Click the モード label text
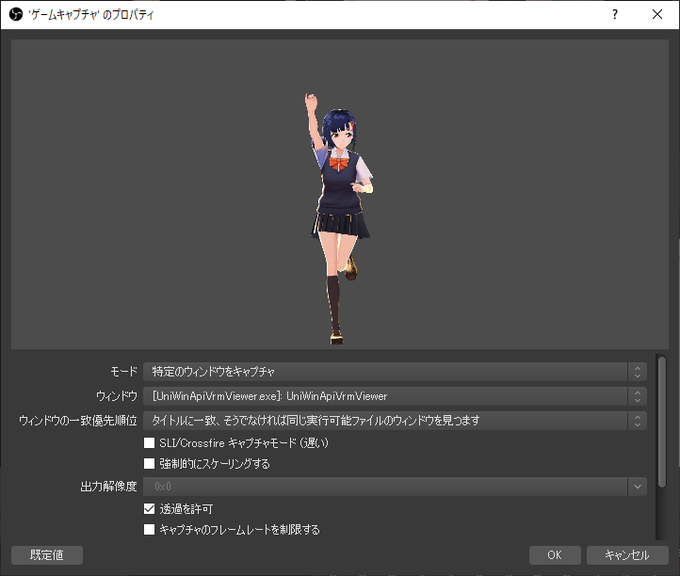The image size is (680, 576). tap(124, 372)
